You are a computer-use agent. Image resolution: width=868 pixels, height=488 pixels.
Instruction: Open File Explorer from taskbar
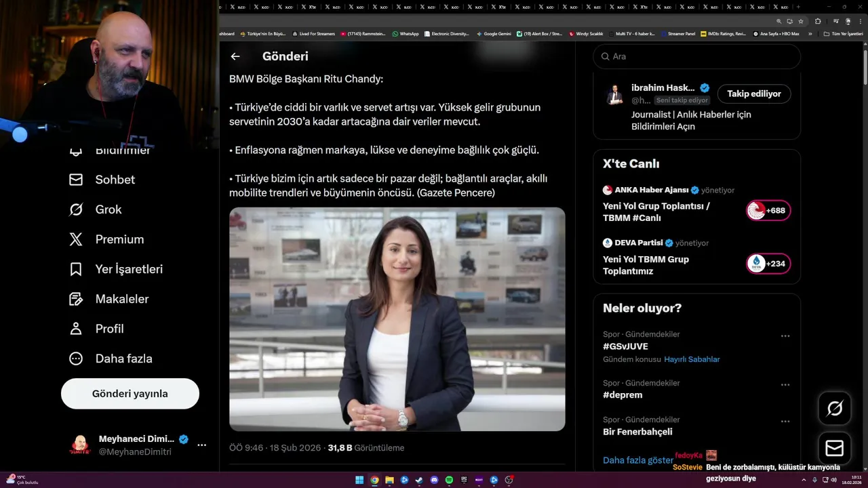[x=389, y=480]
